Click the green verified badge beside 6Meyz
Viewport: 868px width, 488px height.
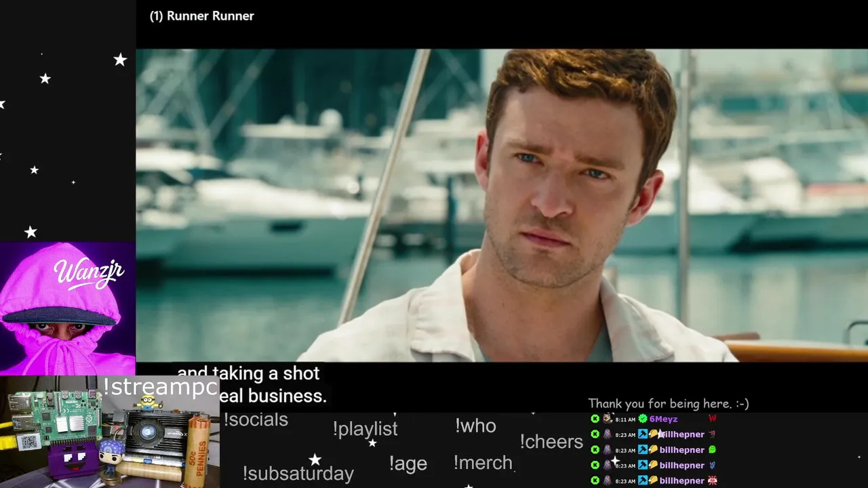(x=643, y=419)
